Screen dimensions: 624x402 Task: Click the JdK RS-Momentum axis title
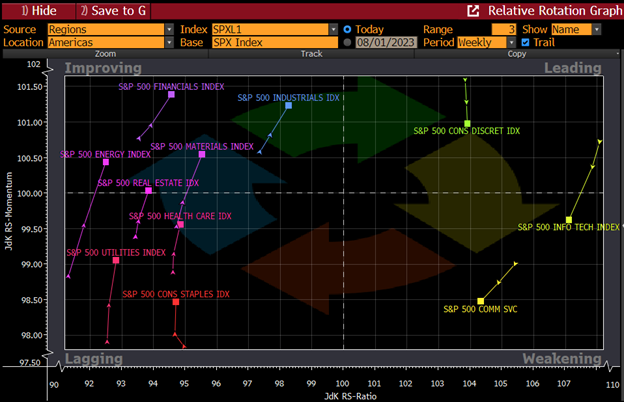[8, 211]
